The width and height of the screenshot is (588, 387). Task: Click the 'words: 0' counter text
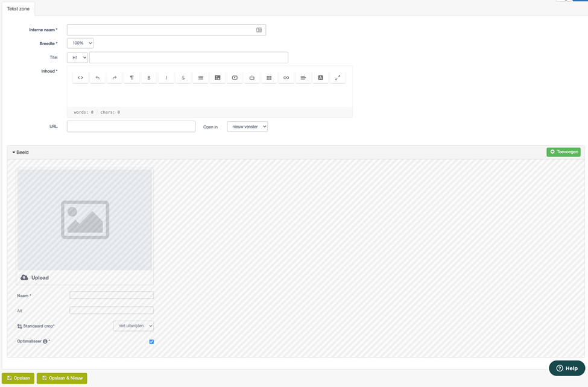(x=84, y=112)
